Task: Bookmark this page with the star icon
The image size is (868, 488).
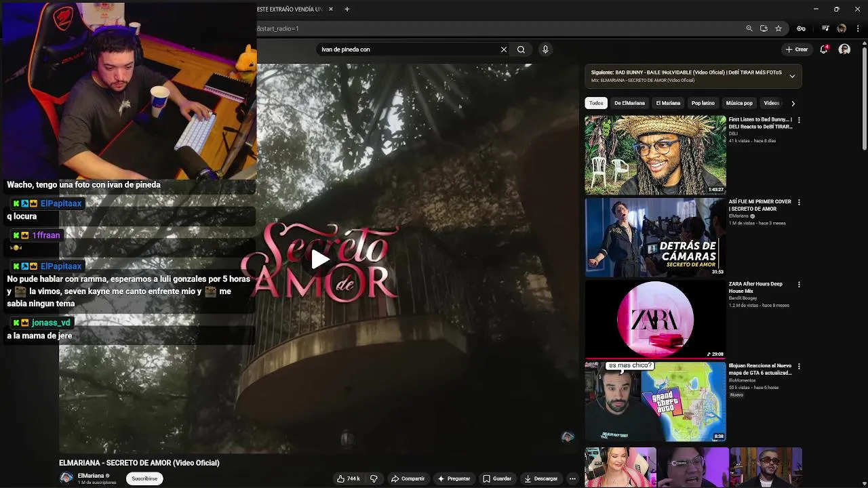Action: [x=778, y=28]
